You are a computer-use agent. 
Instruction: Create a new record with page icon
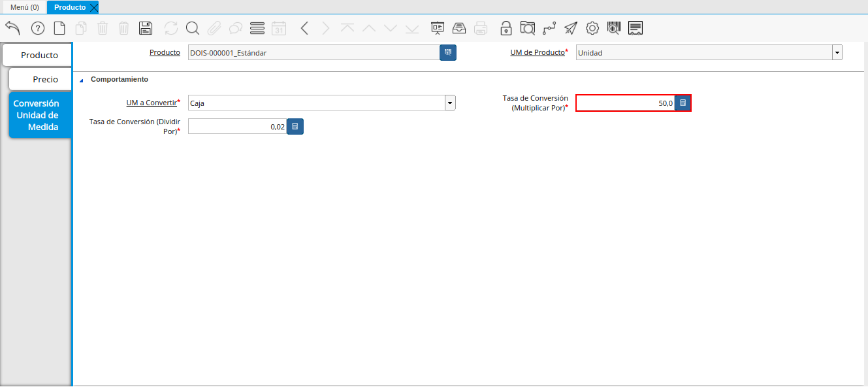59,28
